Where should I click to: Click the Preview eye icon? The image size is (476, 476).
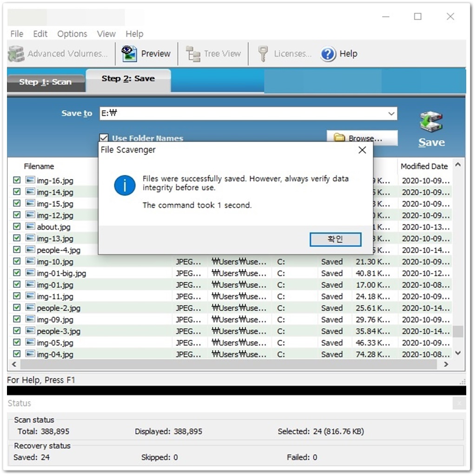click(129, 54)
